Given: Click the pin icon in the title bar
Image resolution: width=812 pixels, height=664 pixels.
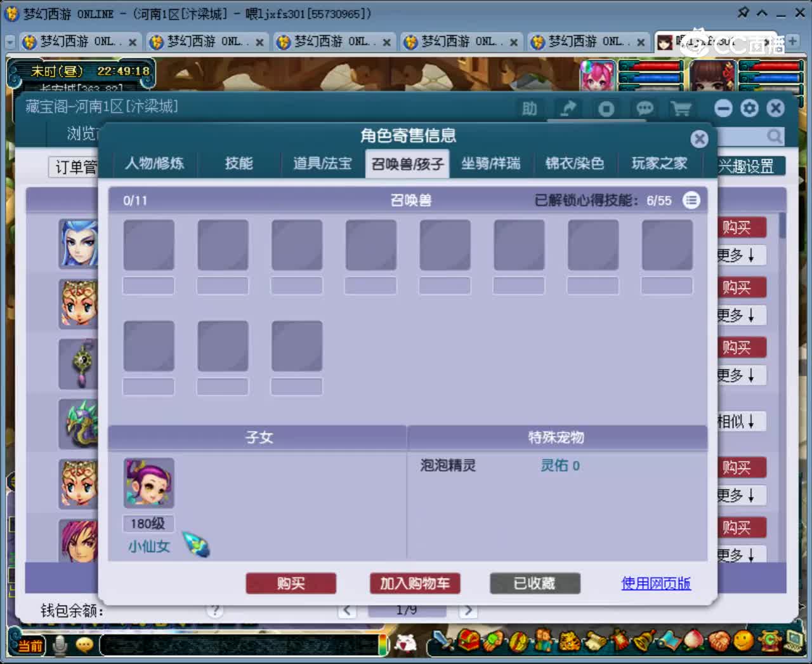Looking at the screenshot, I should pyautogui.click(x=743, y=13).
